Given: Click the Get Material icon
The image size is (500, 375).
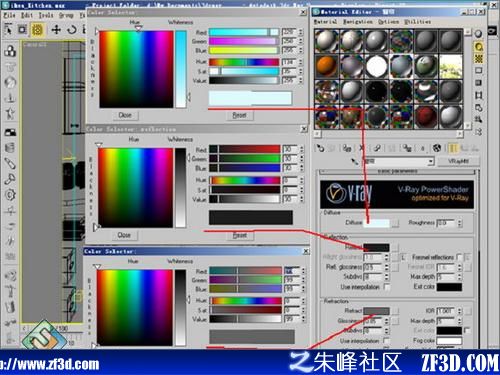Looking at the screenshot, I should pos(320,148).
